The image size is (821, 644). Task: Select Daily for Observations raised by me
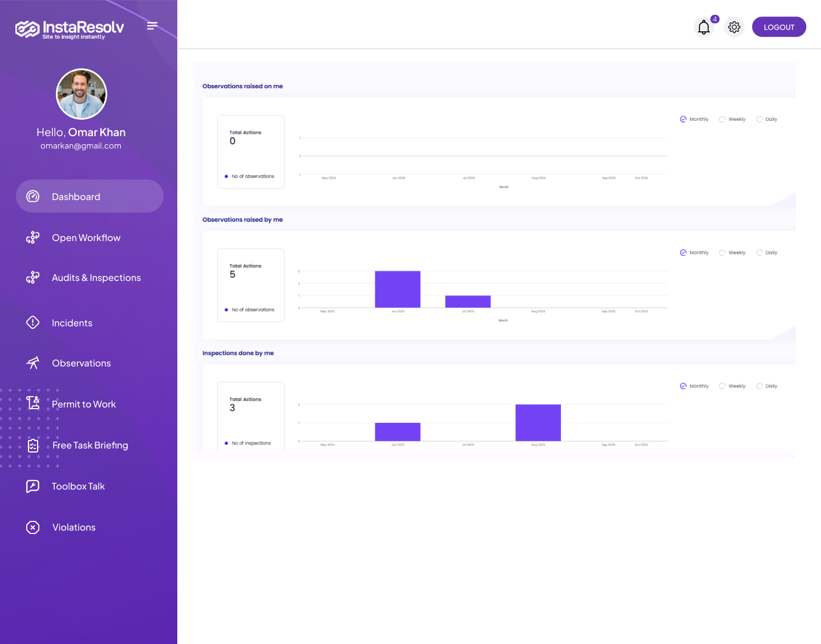click(x=759, y=253)
